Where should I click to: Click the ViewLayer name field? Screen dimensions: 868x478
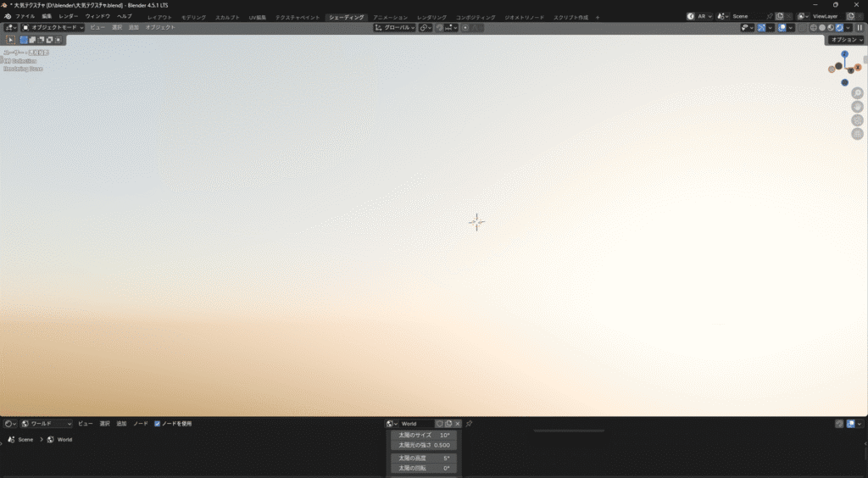pos(827,17)
